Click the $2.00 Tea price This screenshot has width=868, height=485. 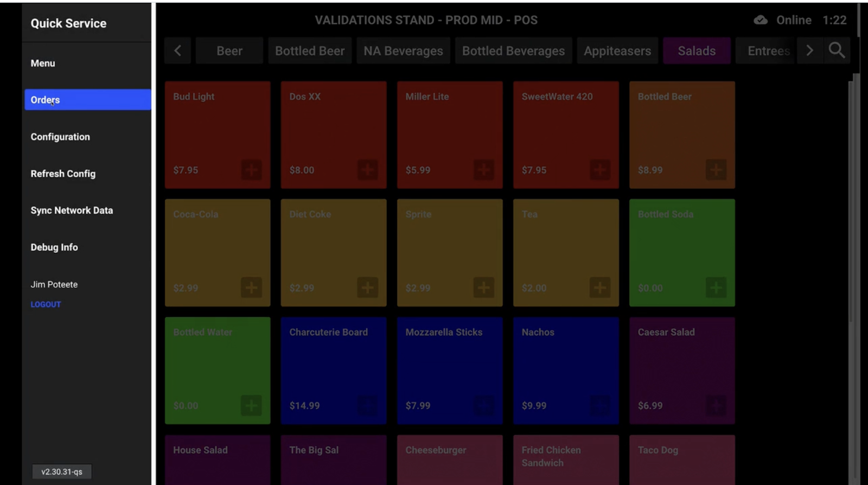(534, 288)
